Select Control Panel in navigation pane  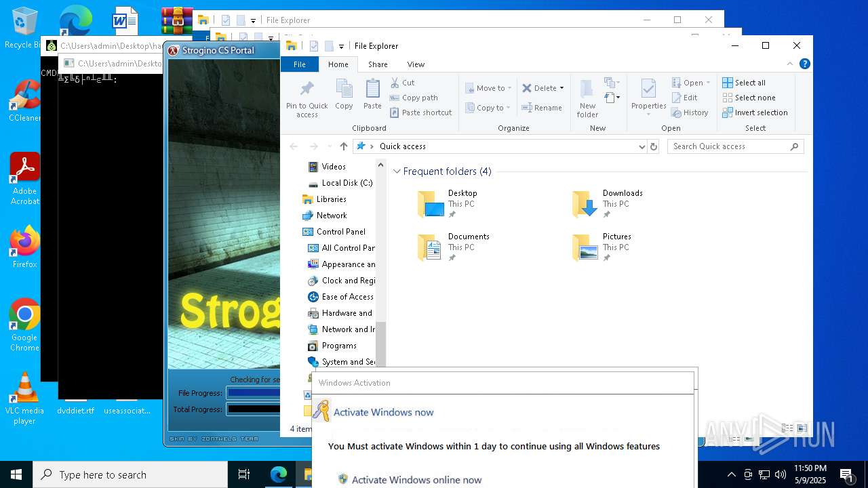(340, 232)
